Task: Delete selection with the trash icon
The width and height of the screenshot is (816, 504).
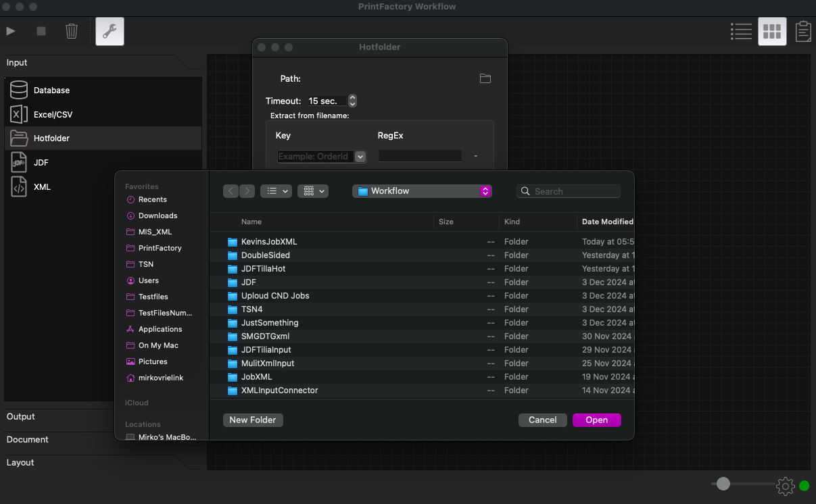Action: click(72, 31)
